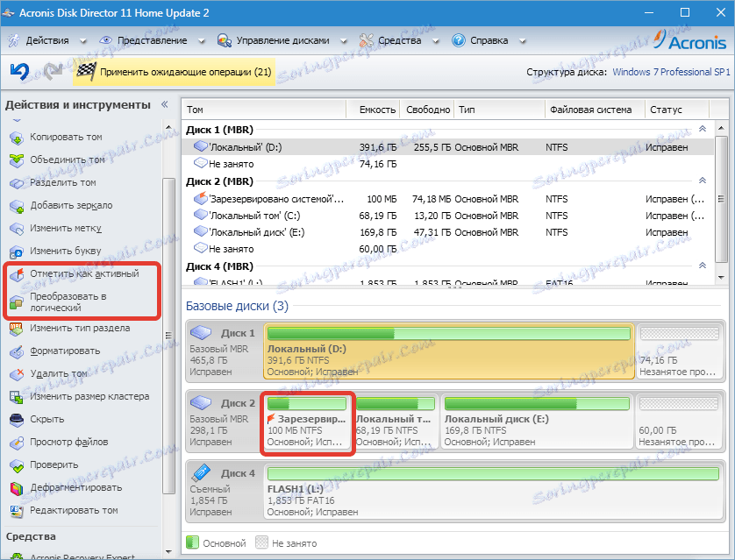Image resolution: width=735 pixels, height=560 pixels.
Task: Click the Диск 1 drive icon
Action: pyautogui.click(x=201, y=332)
